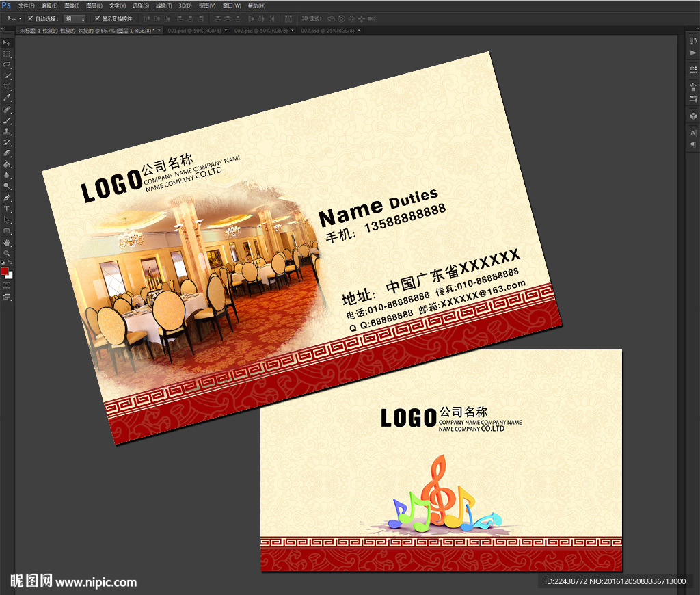The width and height of the screenshot is (700, 595).
Task: Select the Rectangle shape tool
Action: (7, 231)
